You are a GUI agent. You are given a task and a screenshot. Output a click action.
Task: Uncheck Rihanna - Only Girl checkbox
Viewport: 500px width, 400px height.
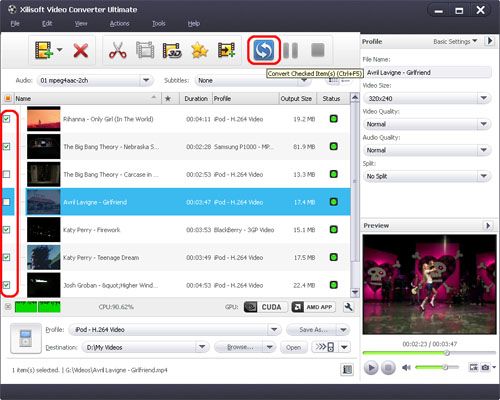pos(6,119)
